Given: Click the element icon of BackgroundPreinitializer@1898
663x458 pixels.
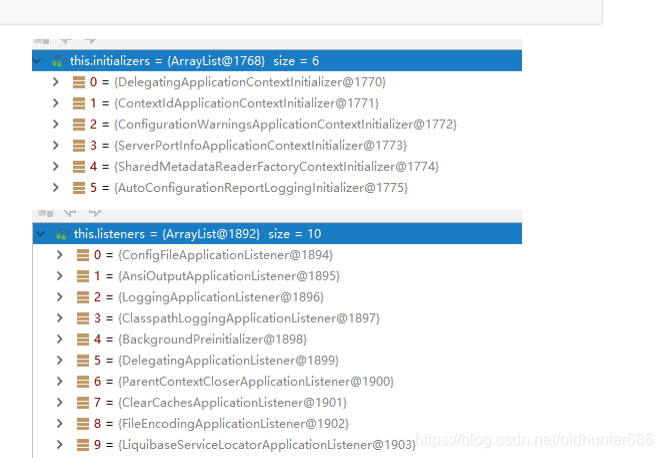Looking at the screenshot, I should [x=83, y=340].
